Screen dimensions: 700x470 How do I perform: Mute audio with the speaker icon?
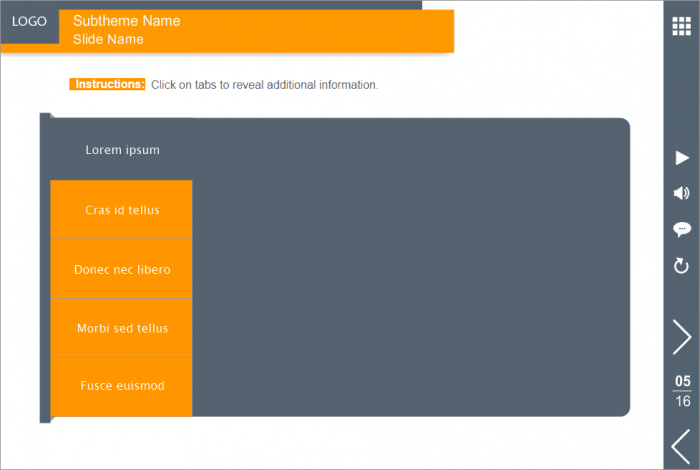[682, 193]
